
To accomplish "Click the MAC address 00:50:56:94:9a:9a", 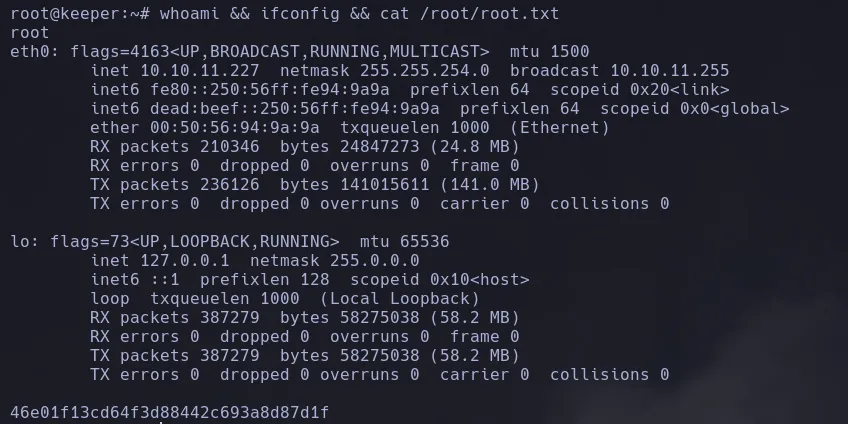I will pos(235,128).
